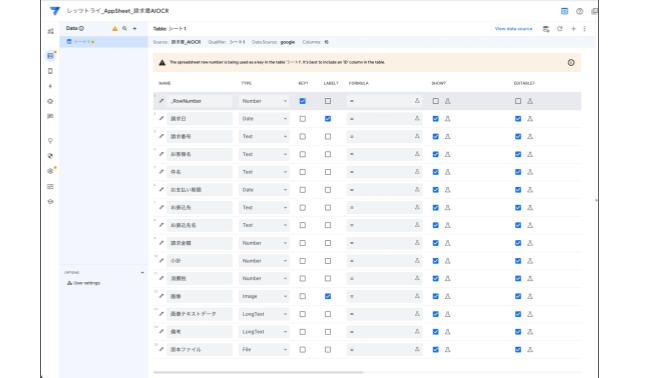Open the Learn icon in sidebar
The image size is (672, 378).
coord(51,201)
